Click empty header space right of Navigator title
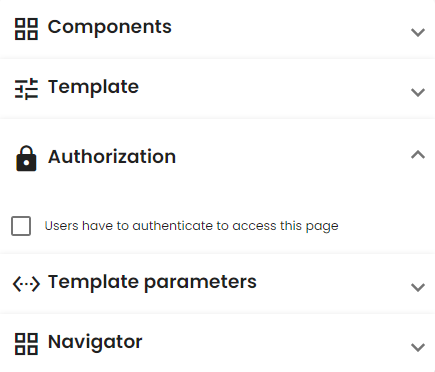 275,344
